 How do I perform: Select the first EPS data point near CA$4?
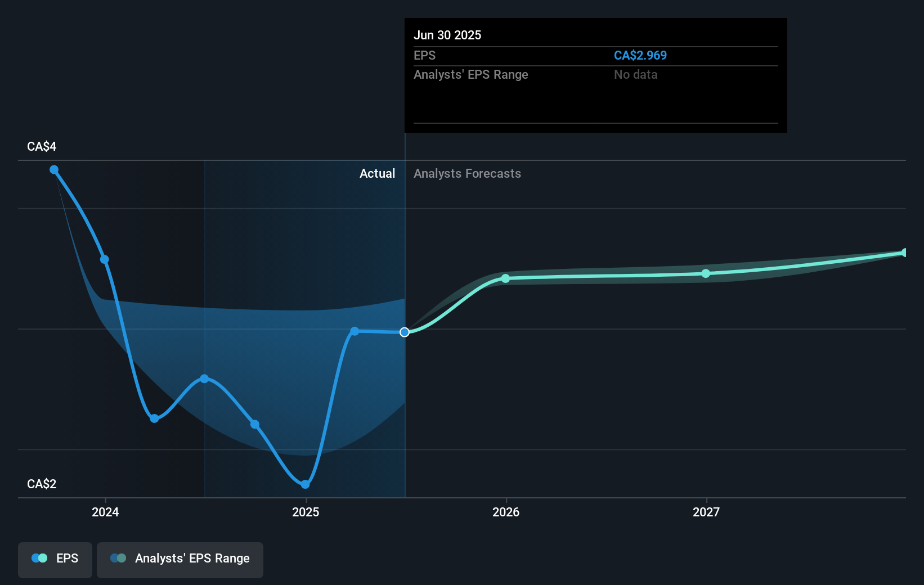[x=54, y=170]
